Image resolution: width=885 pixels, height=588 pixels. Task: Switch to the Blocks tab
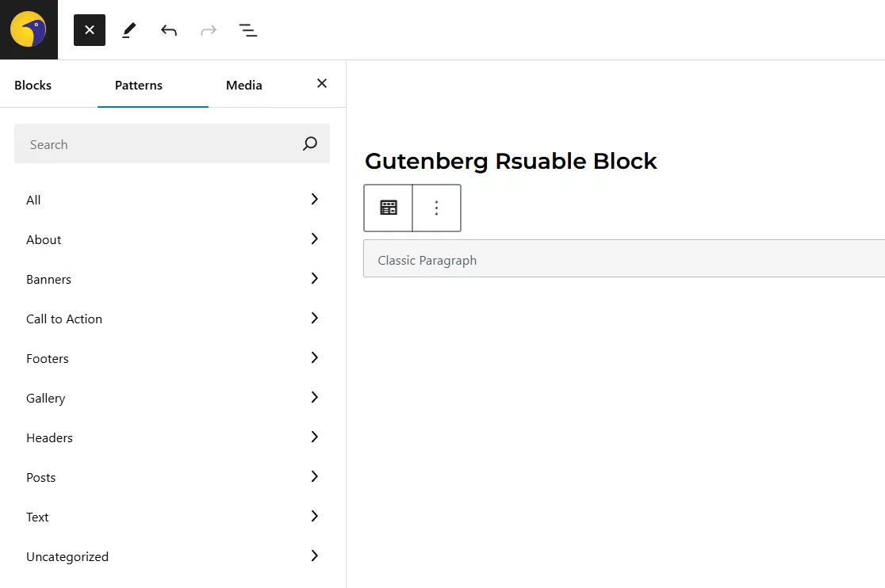pos(33,85)
